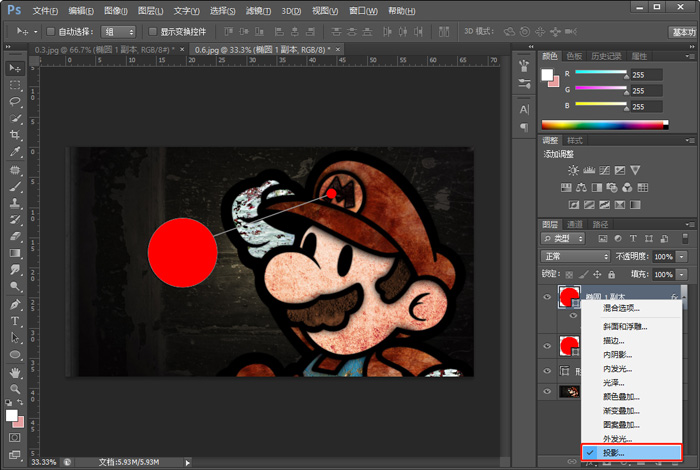The image size is (700, 470).
Task: Click the Curves adjustment icon
Action: (x=604, y=170)
